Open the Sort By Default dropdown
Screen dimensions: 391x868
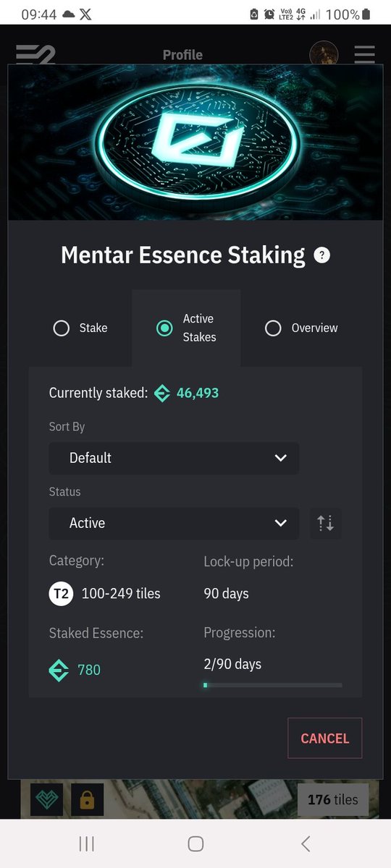coord(174,458)
